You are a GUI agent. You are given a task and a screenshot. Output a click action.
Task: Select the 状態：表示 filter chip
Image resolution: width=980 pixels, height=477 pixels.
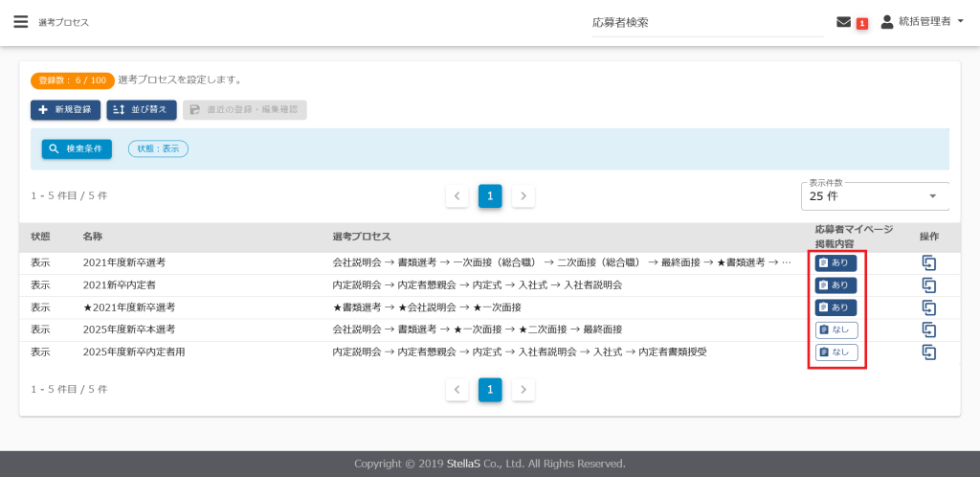158,148
